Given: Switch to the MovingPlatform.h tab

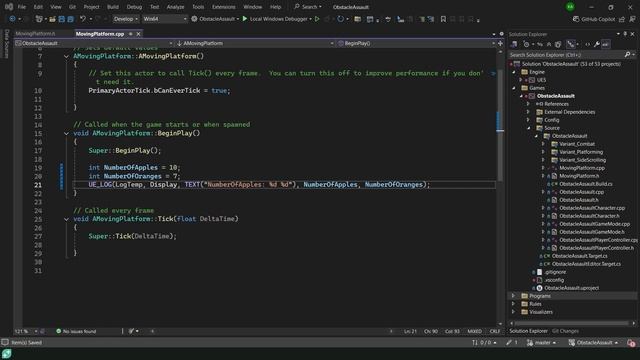Looking at the screenshot, I should (36, 34).
